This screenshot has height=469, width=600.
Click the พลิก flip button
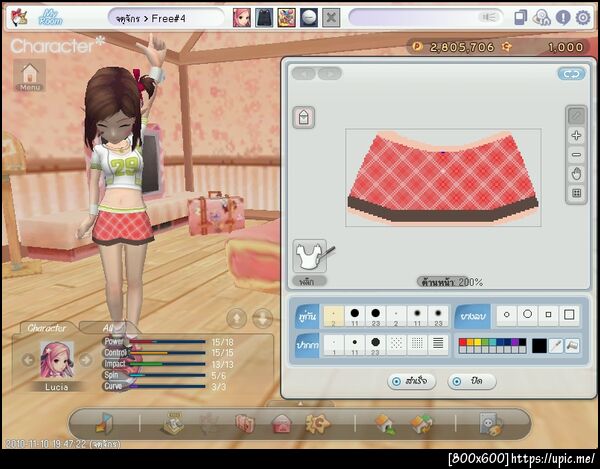tap(310, 282)
